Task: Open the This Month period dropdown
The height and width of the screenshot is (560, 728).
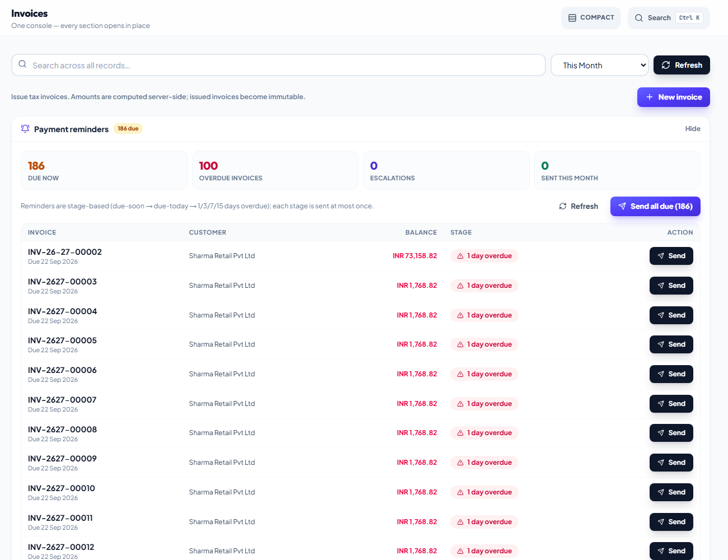Action: click(x=600, y=65)
